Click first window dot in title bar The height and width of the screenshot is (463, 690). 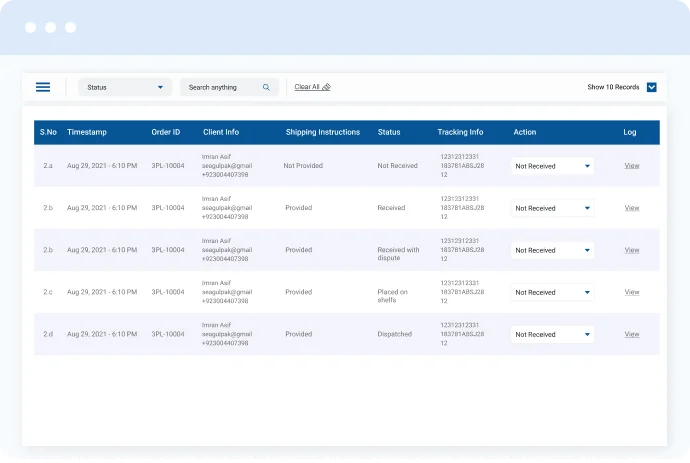(31, 27)
